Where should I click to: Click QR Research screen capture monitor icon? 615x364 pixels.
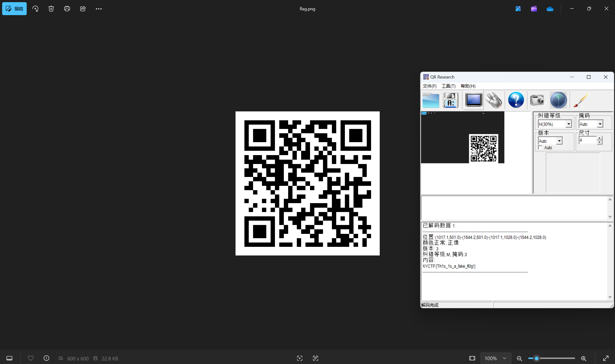pyautogui.click(x=473, y=100)
